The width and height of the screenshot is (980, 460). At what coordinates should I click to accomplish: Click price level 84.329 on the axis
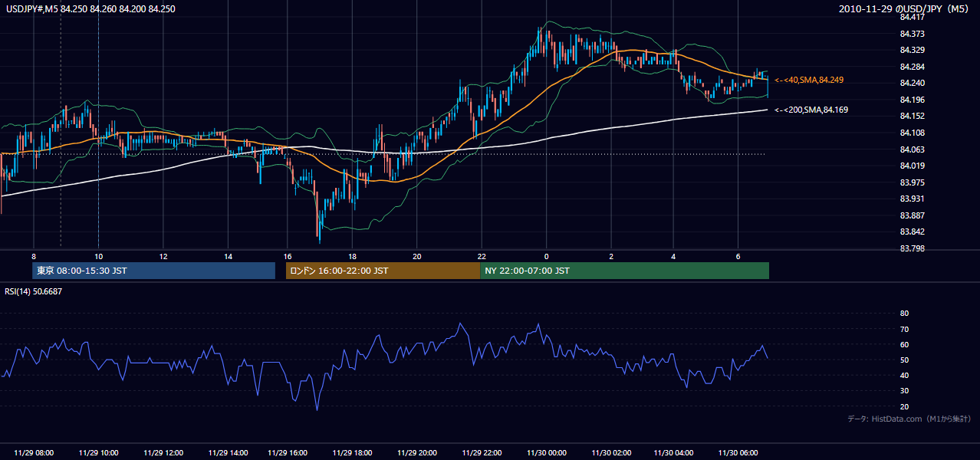[x=911, y=50]
